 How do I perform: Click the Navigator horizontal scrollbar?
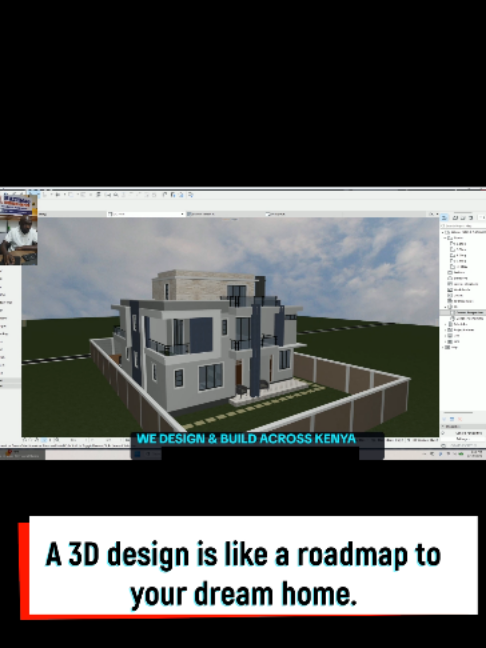[x=458, y=412]
